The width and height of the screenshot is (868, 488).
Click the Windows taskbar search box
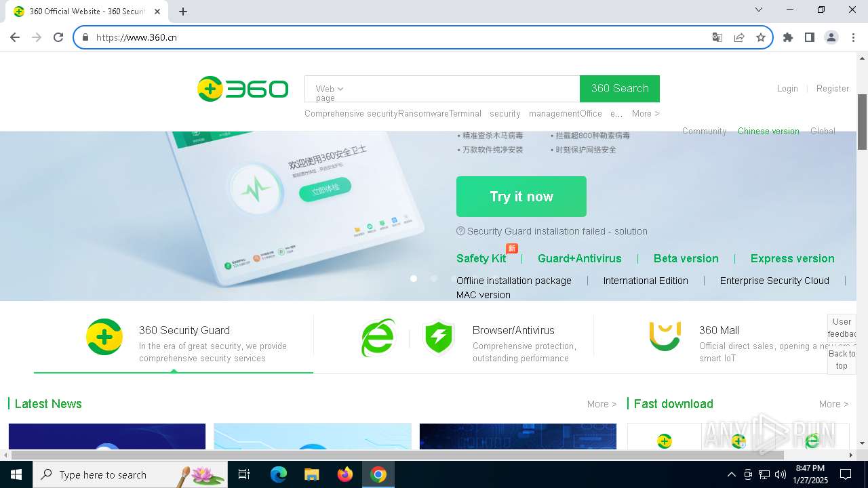tap(130, 474)
